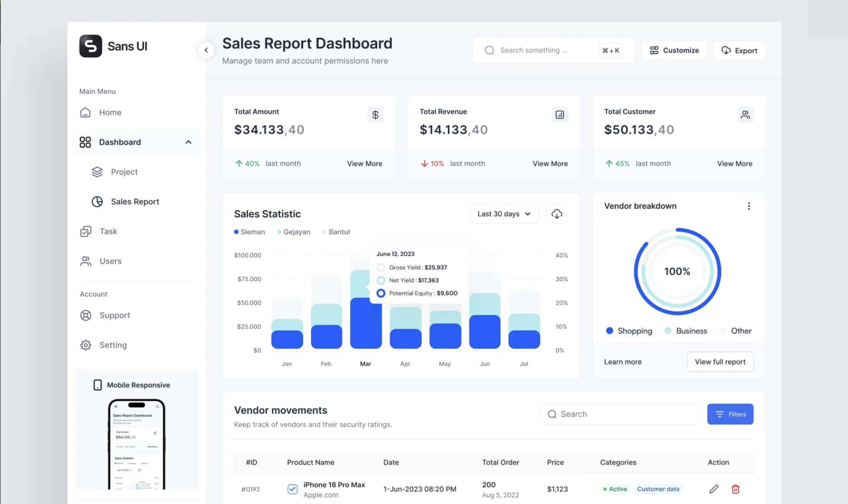Open Vendor breakdown three-dot menu
The width and height of the screenshot is (848, 504).
pyautogui.click(x=748, y=206)
